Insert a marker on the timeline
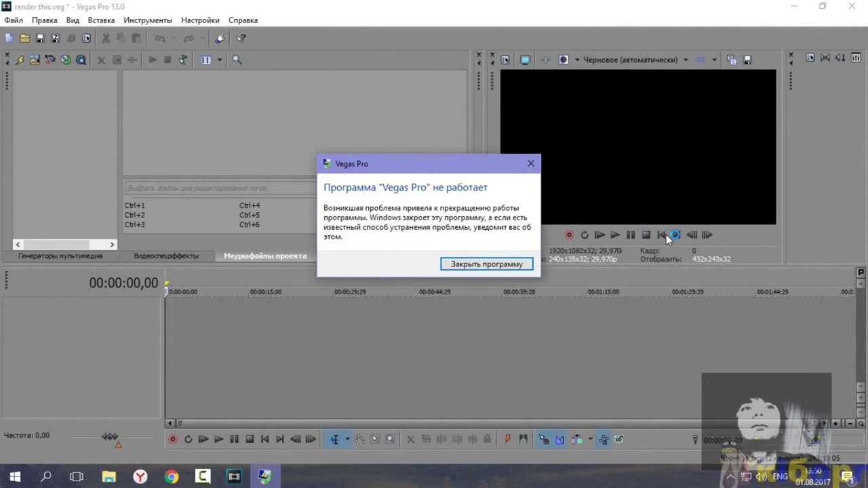The height and width of the screenshot is (488, 868). tap(507, 439)
